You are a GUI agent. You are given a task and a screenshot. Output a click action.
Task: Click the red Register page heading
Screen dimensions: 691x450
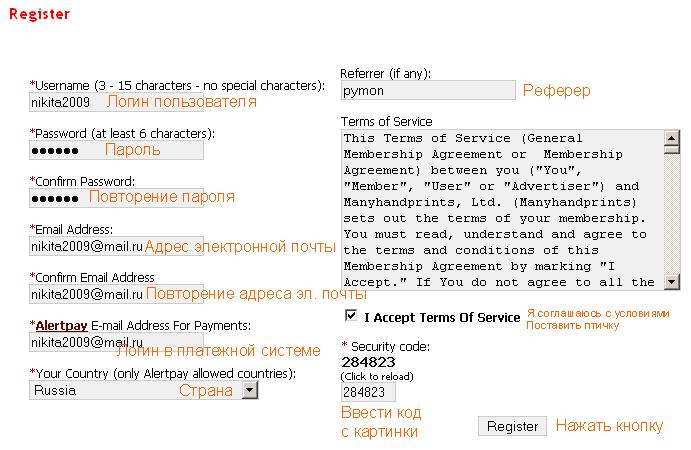tap(39, 14)
